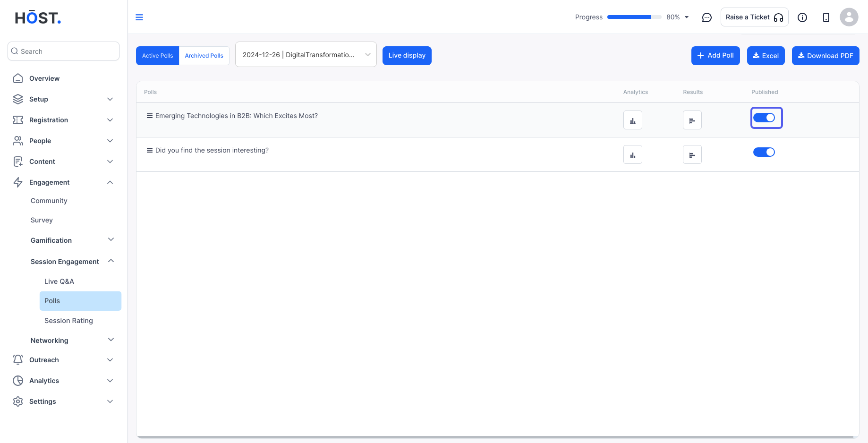Open analytics for session interesting poll

[x=633, y=154]
